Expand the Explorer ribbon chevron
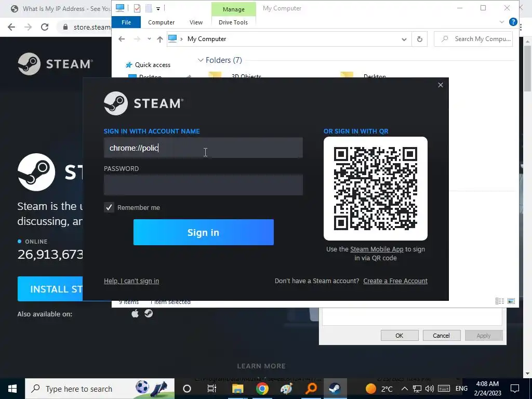The image size is (532, 399). (502, 22)
